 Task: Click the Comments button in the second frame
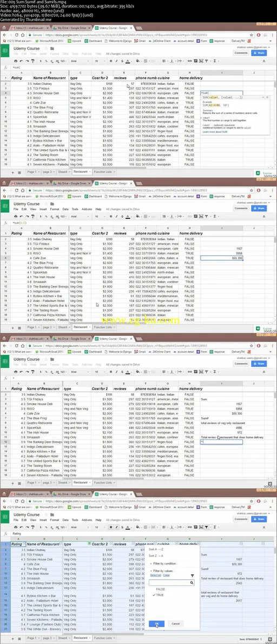[x=241, y=208]
